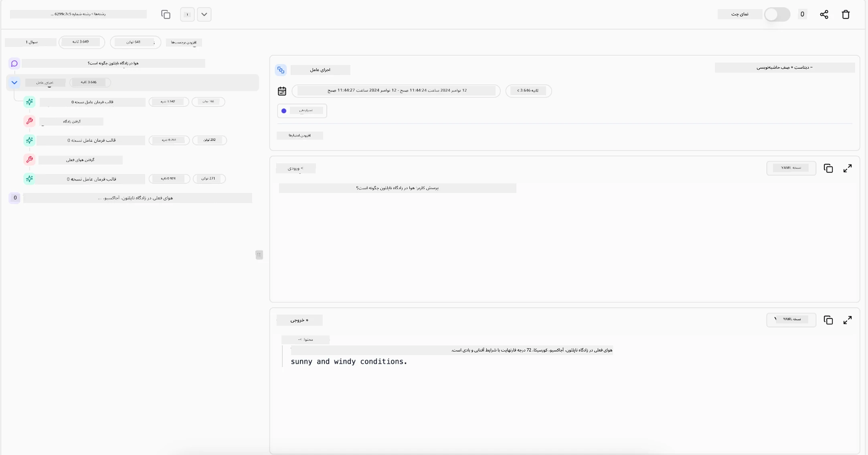Click the share icon in top bar
Screen dimensions: 868x455
(x=824, y=14)
